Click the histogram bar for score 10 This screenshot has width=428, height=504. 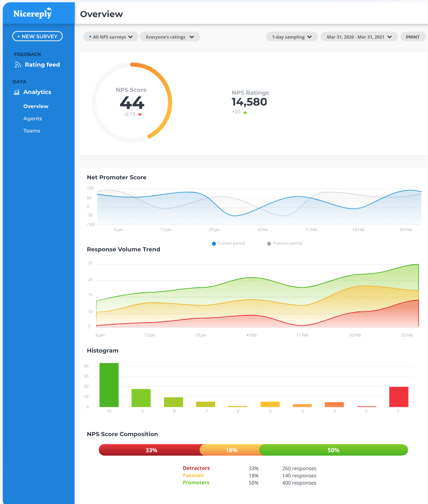click(x=109, y=385)
